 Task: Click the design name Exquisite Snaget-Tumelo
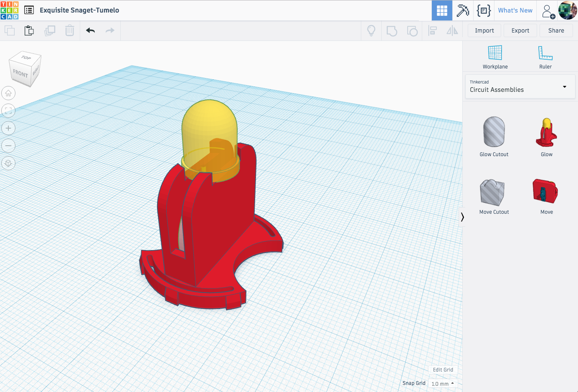[79, 10]
